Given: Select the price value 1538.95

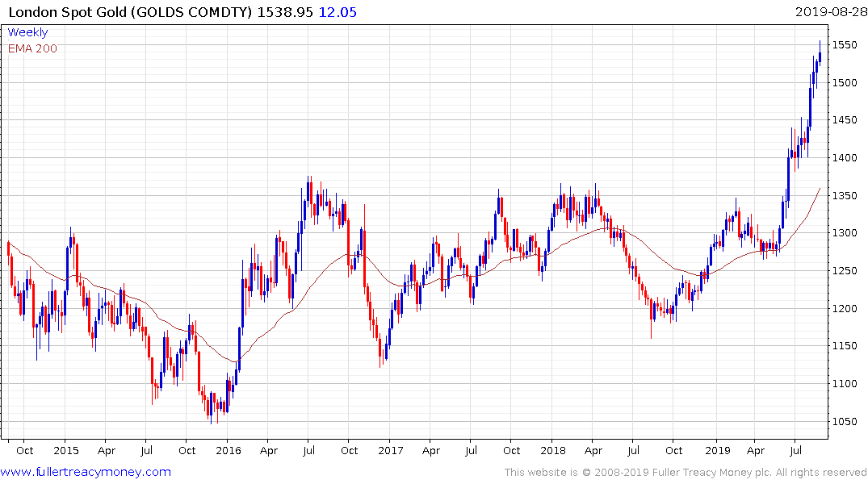Looking at the screenshot, I should (285, 12).
